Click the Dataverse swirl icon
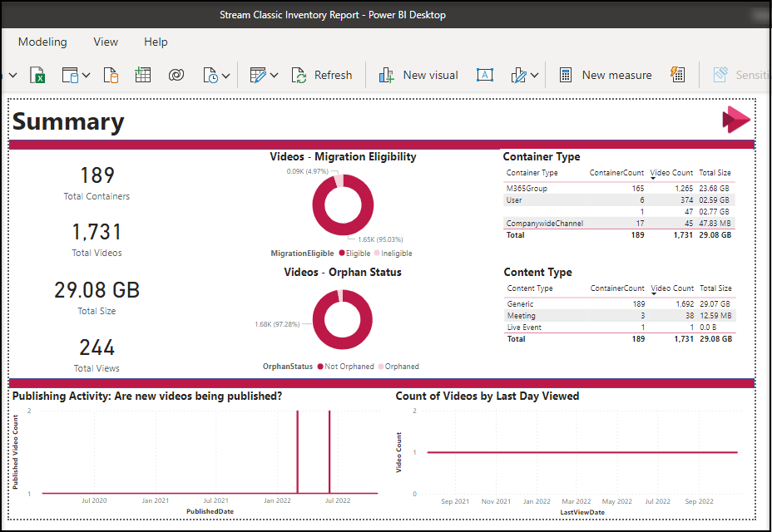 pos(176,76)
